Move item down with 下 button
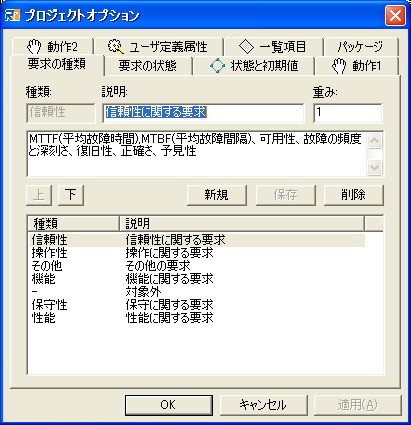Viewport: 411px width, 425px height. [x=71, y=195]
